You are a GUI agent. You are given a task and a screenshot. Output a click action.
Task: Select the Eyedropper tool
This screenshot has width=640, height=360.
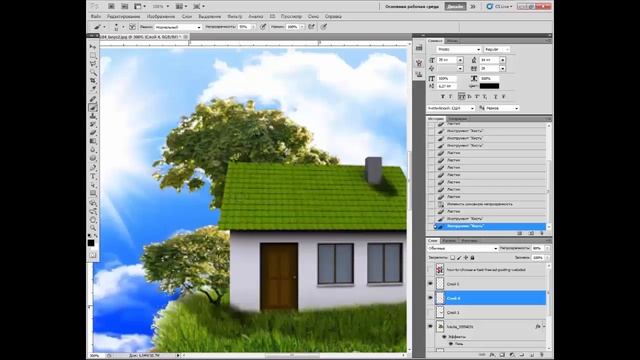click(x=93, y=89)
